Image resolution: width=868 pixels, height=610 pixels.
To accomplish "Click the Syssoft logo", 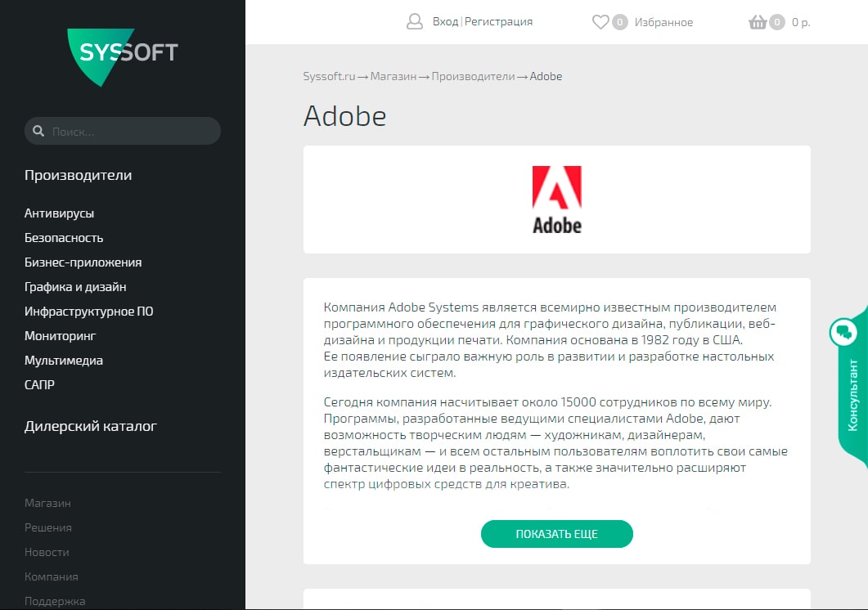I will 123,56.
